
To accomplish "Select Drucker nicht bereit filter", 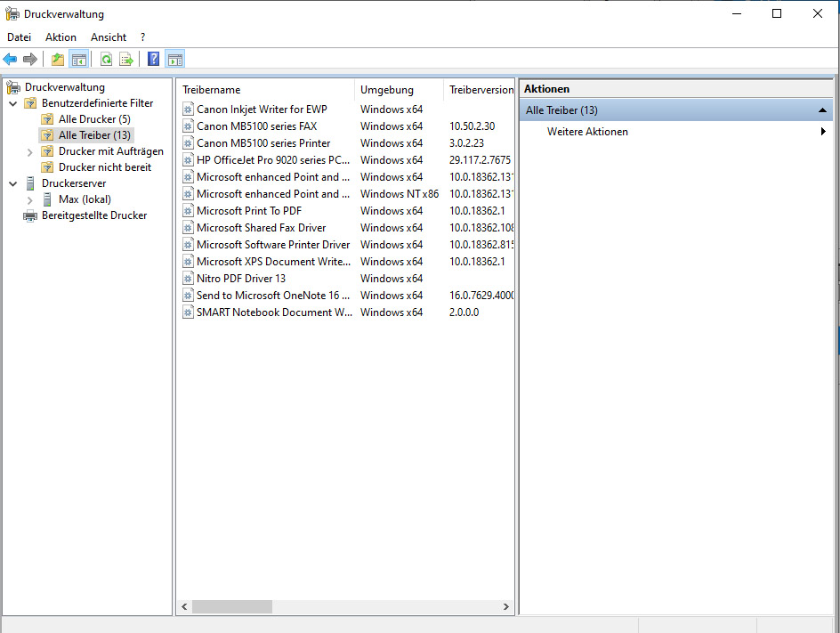I will pos(105,167).
